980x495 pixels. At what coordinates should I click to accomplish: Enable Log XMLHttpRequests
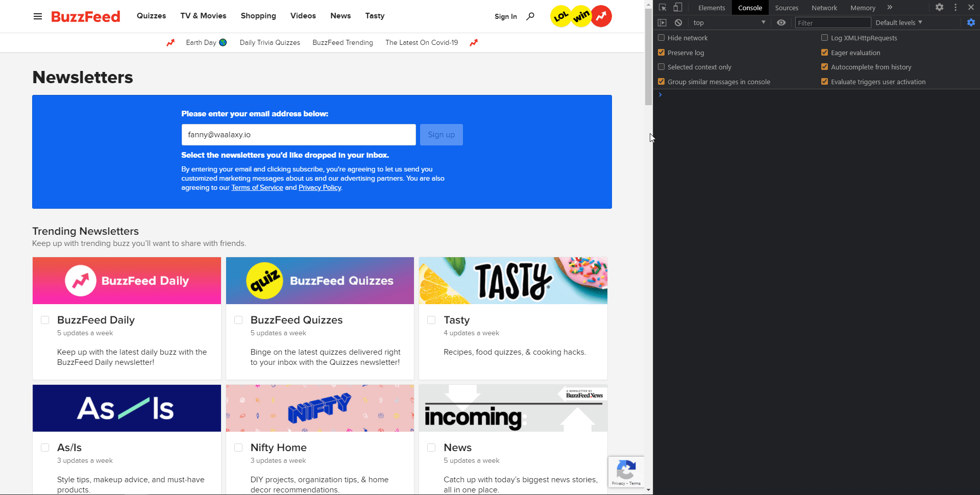825,38
